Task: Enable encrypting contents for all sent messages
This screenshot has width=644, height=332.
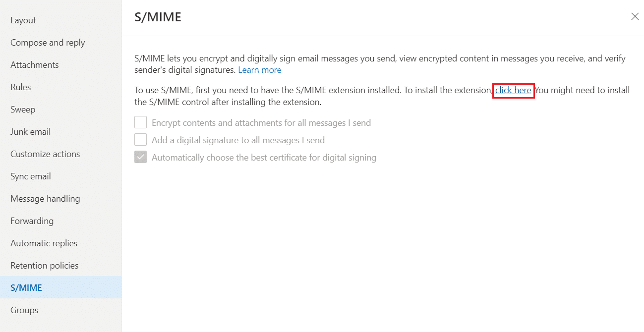Action: pos(140,122)
